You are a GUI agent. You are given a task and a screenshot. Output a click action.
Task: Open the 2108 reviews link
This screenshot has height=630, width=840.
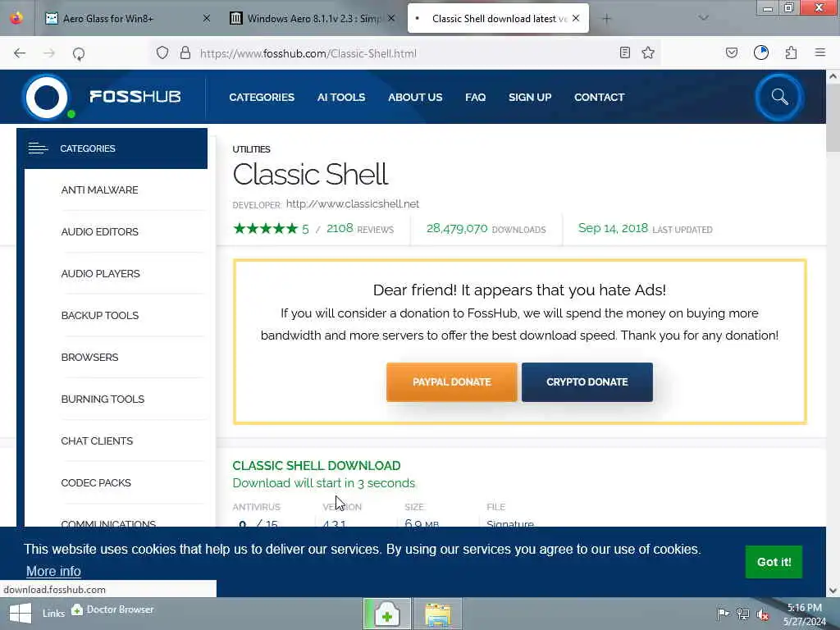tap(360, 229)
